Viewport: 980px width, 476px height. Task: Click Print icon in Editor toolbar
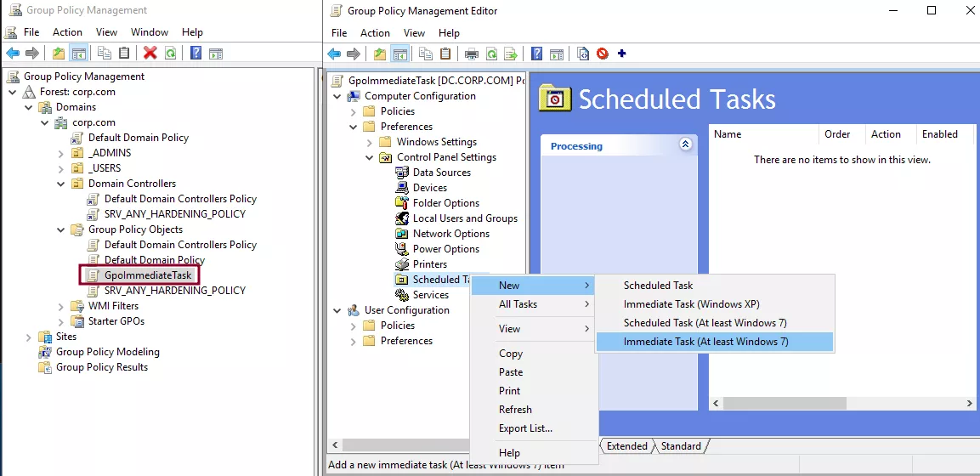pos(471,54)
